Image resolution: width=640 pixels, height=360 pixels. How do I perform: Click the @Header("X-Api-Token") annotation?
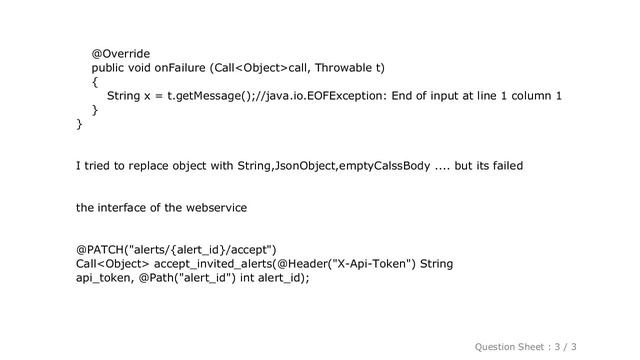[x=346, y=264]
